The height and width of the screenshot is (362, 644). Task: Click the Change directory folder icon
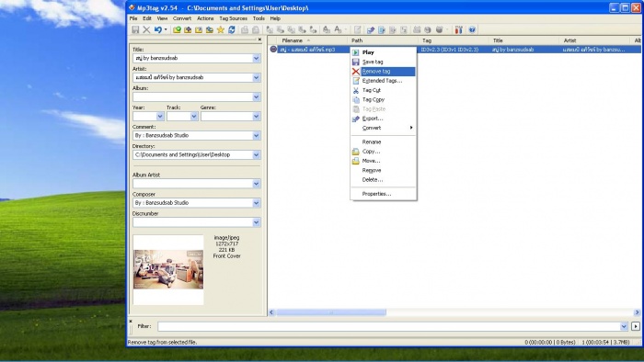tap(177, 29)
